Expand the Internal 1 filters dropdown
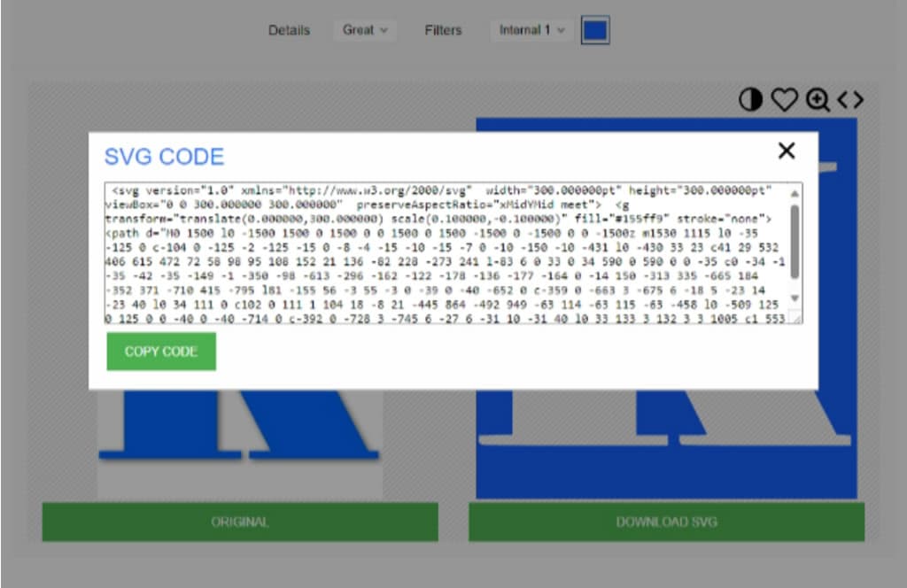The image size is (907, 588). click(531, 30)
